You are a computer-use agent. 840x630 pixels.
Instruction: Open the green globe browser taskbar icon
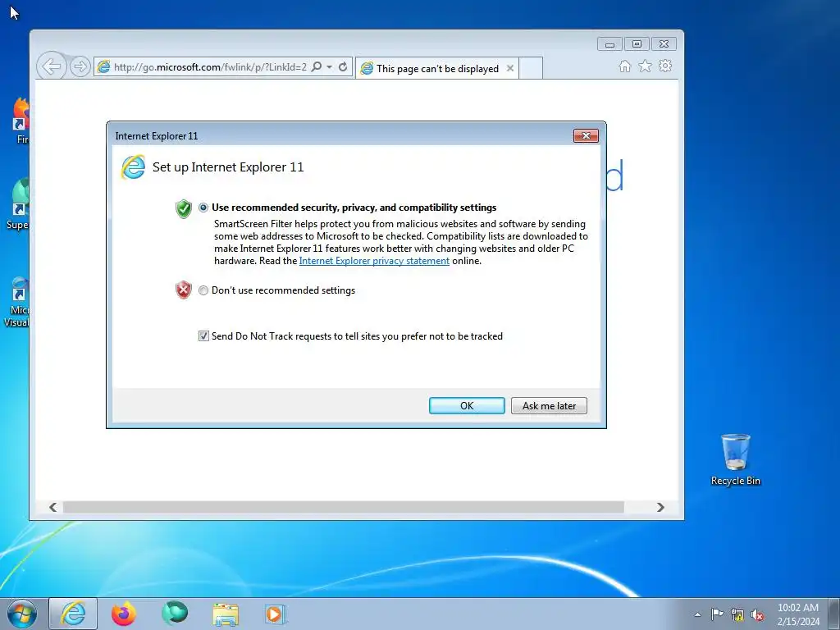(x=175, y=614)
